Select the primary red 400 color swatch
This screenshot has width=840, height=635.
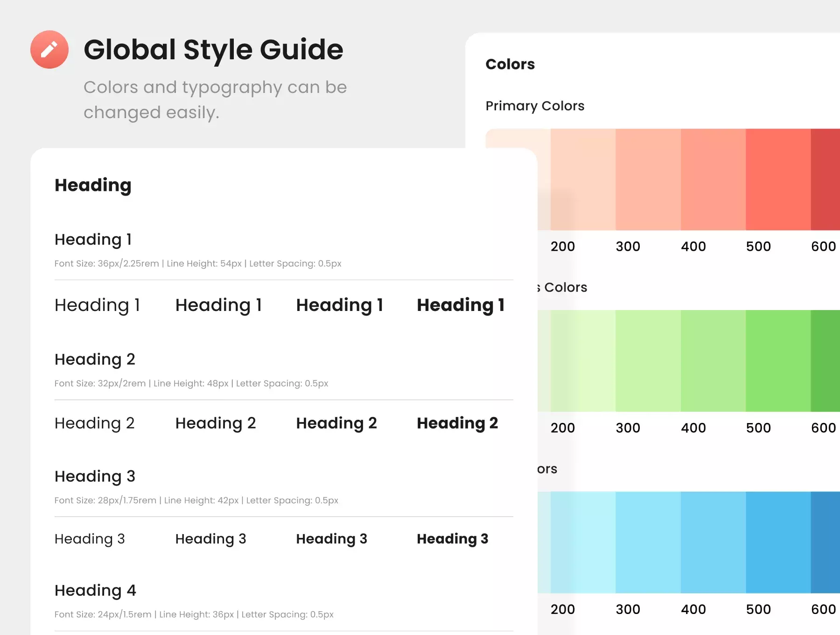tap(713, 179)
